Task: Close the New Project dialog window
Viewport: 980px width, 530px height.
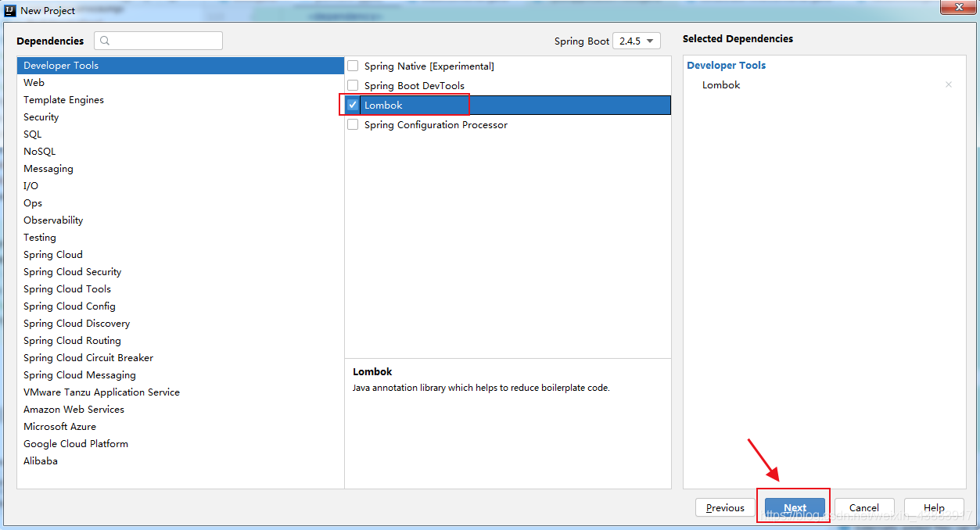Action: 957,8
